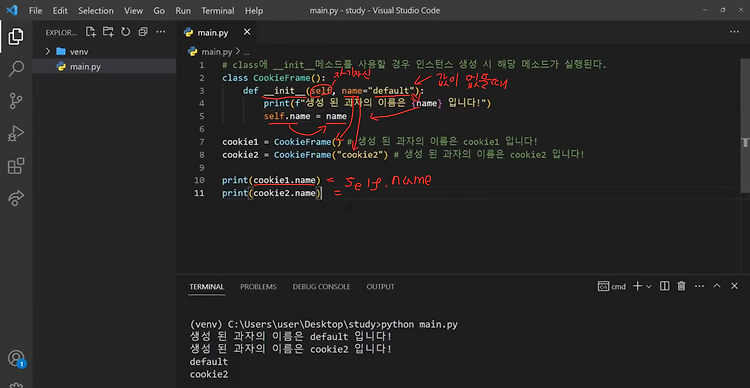Click the New Folder icon in Explorer

click(108, 32)
